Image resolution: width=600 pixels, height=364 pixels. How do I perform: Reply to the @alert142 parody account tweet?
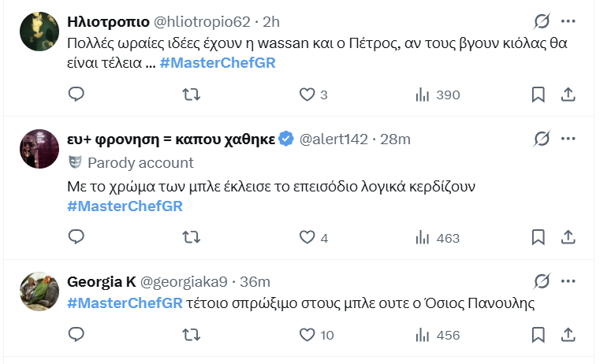tap(76, 237)
